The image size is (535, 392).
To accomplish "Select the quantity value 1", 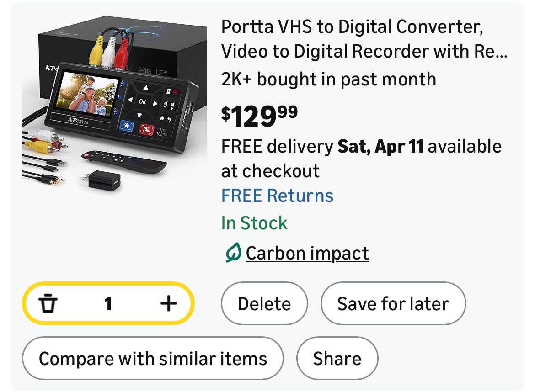I will tap(108, 303).
